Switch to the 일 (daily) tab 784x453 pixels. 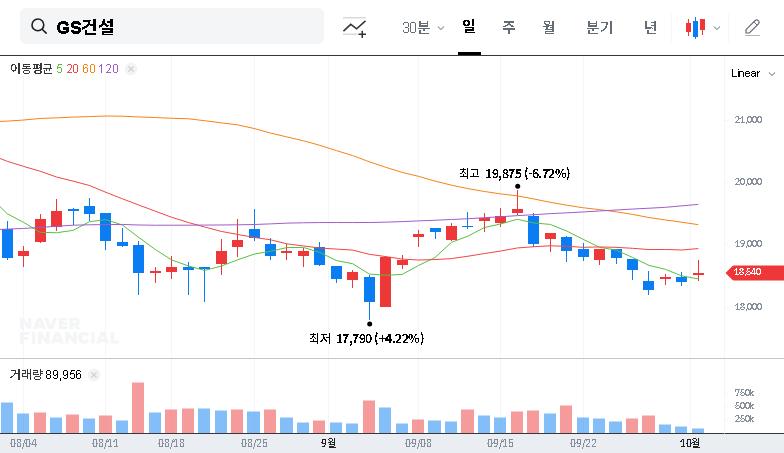[468, 27]
